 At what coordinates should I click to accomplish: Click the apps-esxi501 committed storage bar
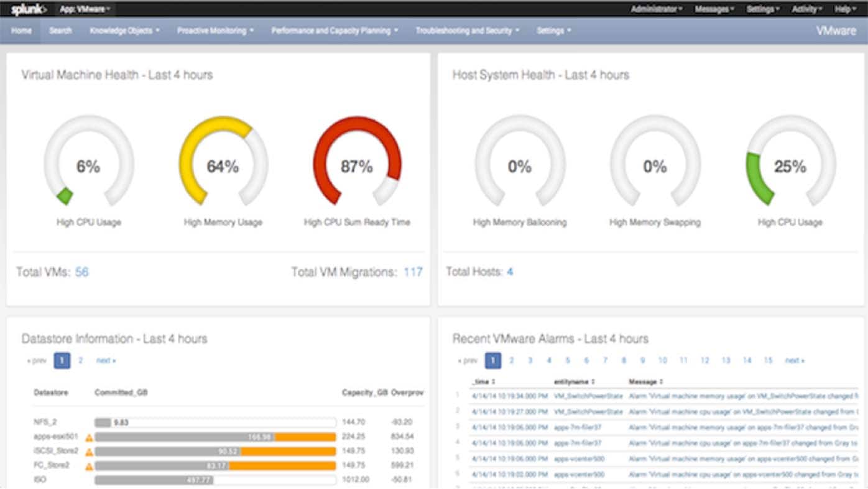[x=215, y=437]
